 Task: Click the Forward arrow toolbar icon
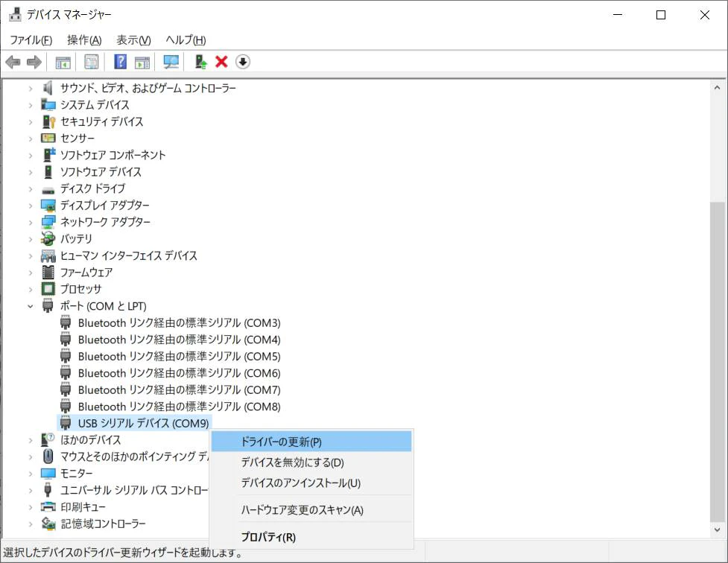pos(34,62)
